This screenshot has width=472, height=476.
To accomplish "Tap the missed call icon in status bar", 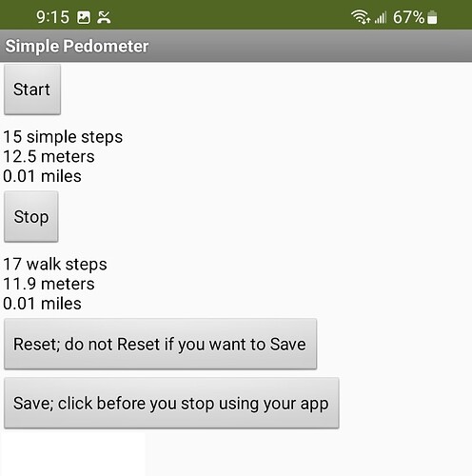I will [104, 17].
